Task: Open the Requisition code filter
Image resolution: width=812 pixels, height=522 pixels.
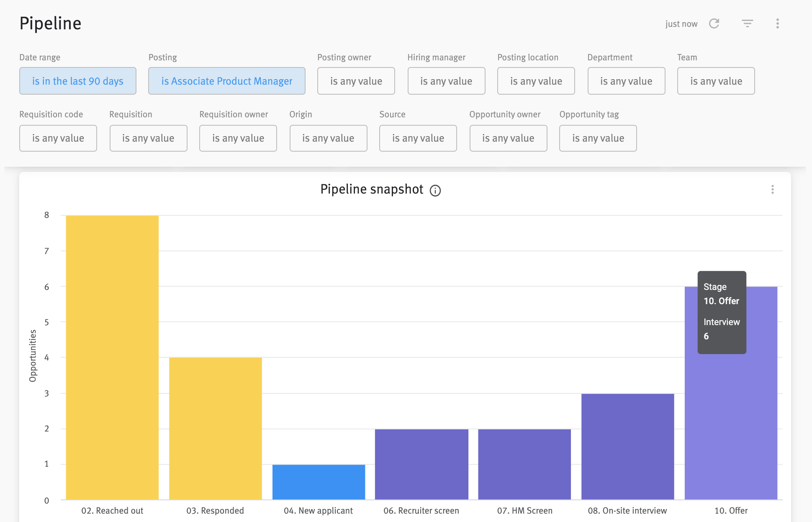Action: coord(58,138)
